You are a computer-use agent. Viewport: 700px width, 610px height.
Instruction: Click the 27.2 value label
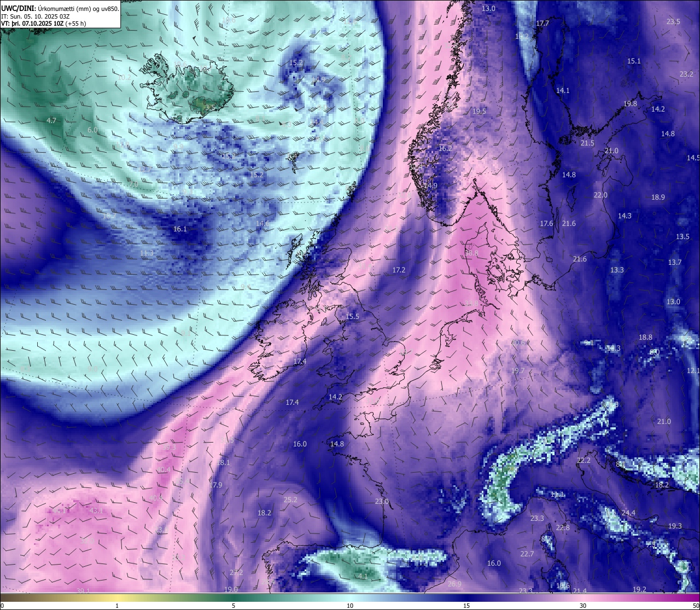(236, 572)
